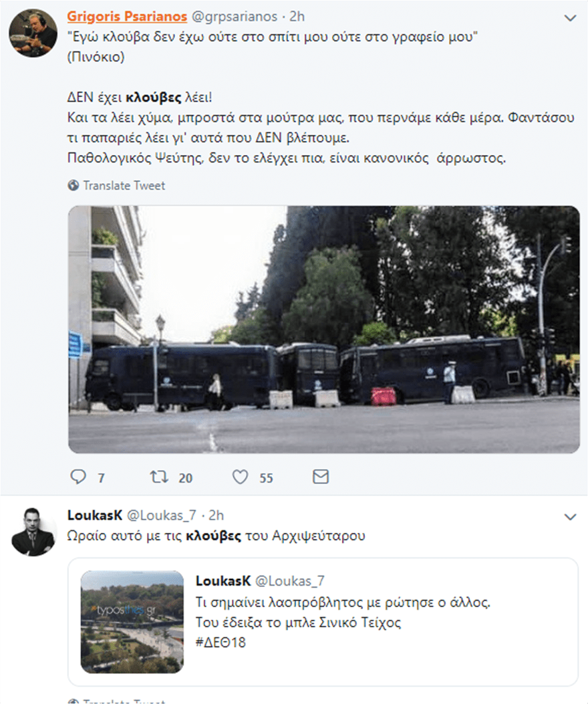Expand options menu on LoukasK's tweet
588x704 pixels.
[570, 516]
